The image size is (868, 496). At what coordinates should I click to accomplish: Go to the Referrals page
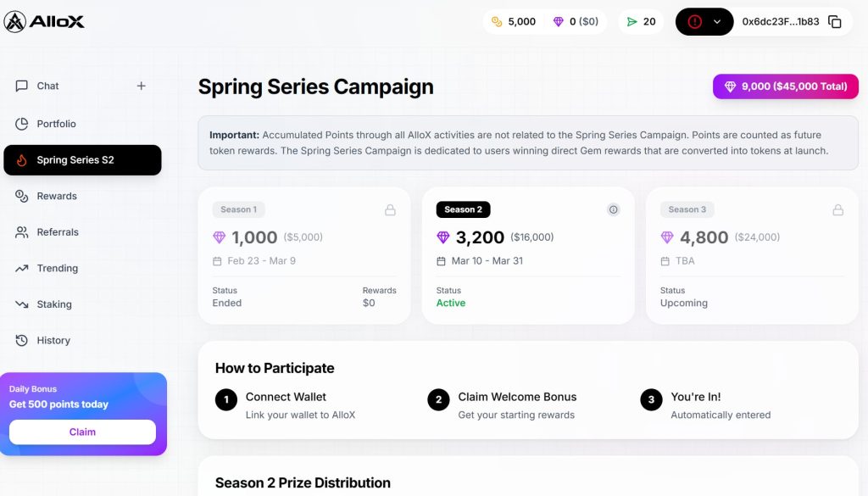pos(57,232)
